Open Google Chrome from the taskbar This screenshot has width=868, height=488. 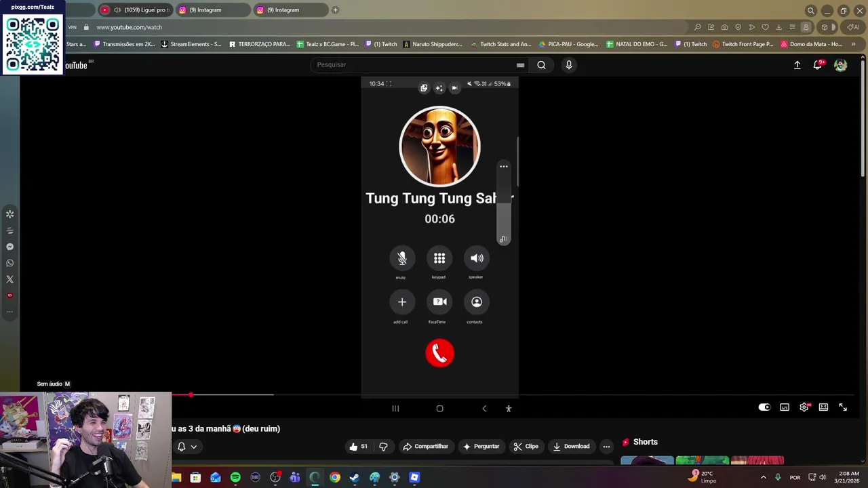[x=335, y=477]
